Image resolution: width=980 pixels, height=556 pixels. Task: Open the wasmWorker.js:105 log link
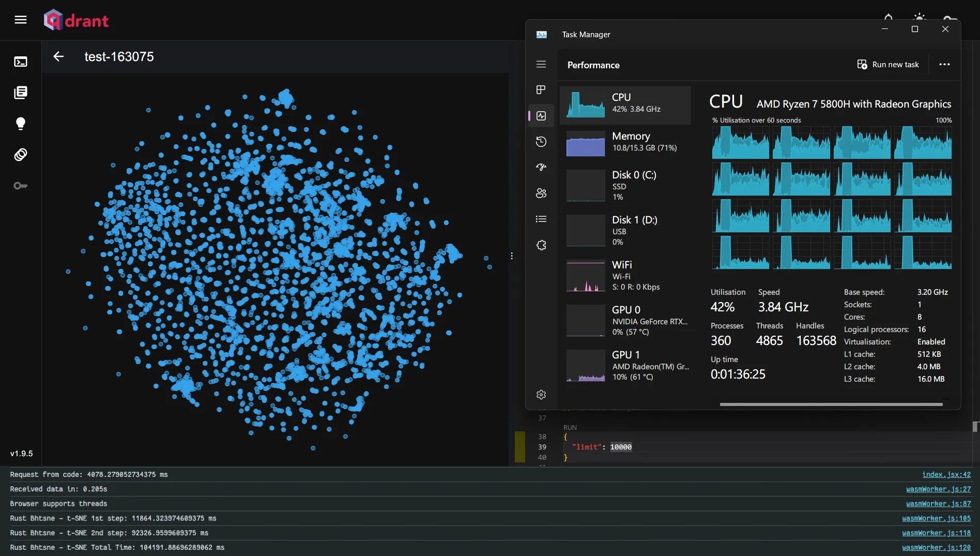[937, 518]
